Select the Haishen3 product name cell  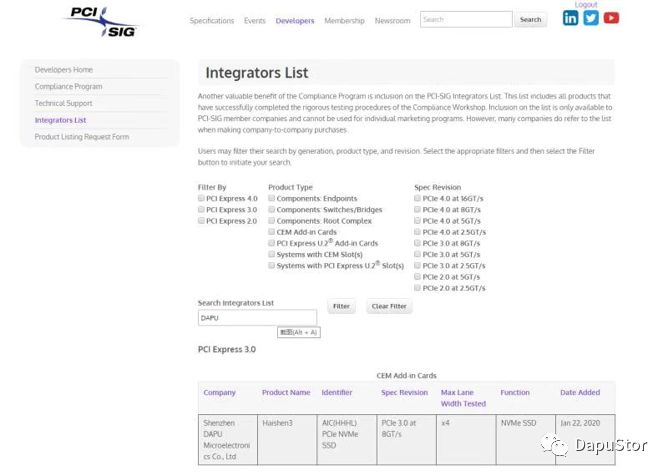(x=287, y=439)
